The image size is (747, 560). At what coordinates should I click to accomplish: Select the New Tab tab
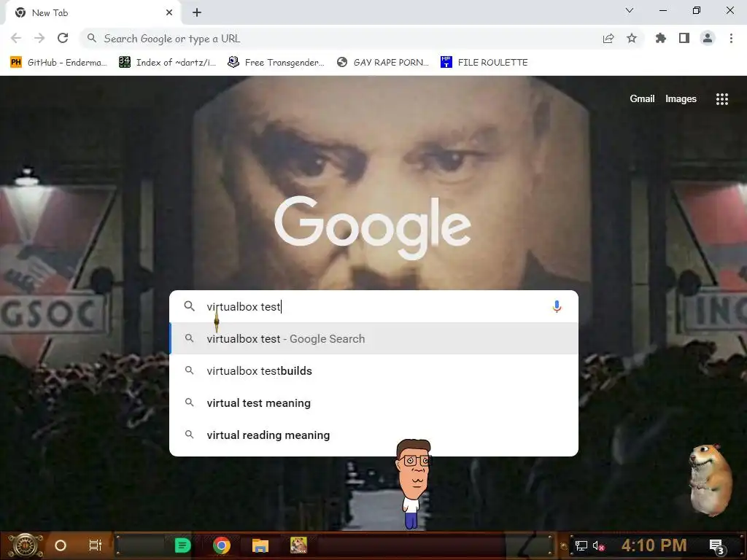(93, 13)
